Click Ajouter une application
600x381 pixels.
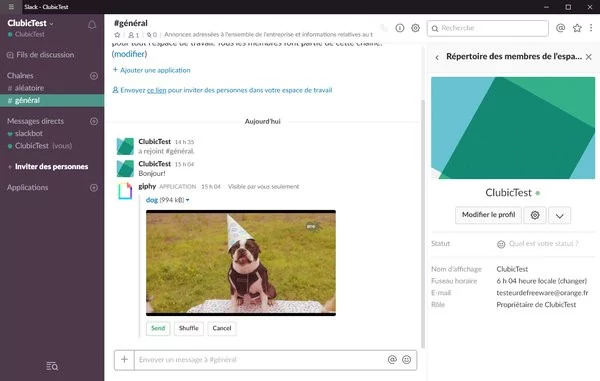coord(152,70)
